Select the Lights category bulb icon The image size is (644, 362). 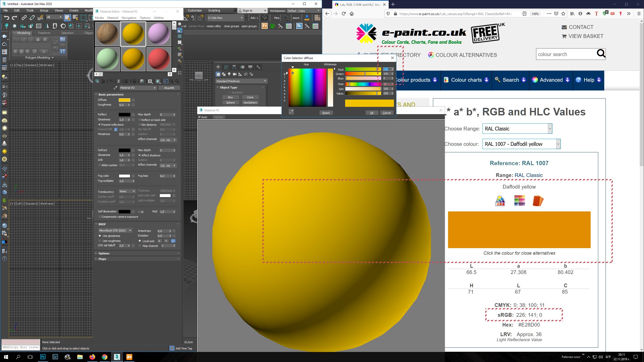coord(229,74)
